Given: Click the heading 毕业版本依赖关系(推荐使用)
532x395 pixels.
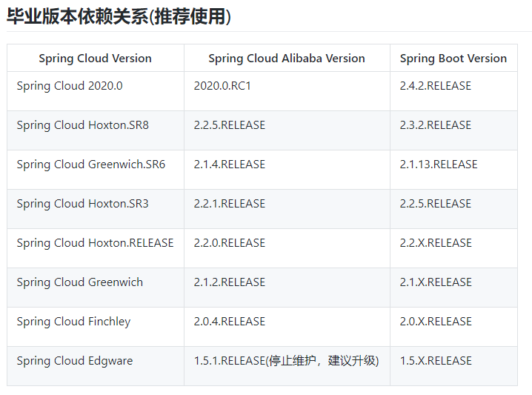Looking at the screenshot, I should (119, 16).
